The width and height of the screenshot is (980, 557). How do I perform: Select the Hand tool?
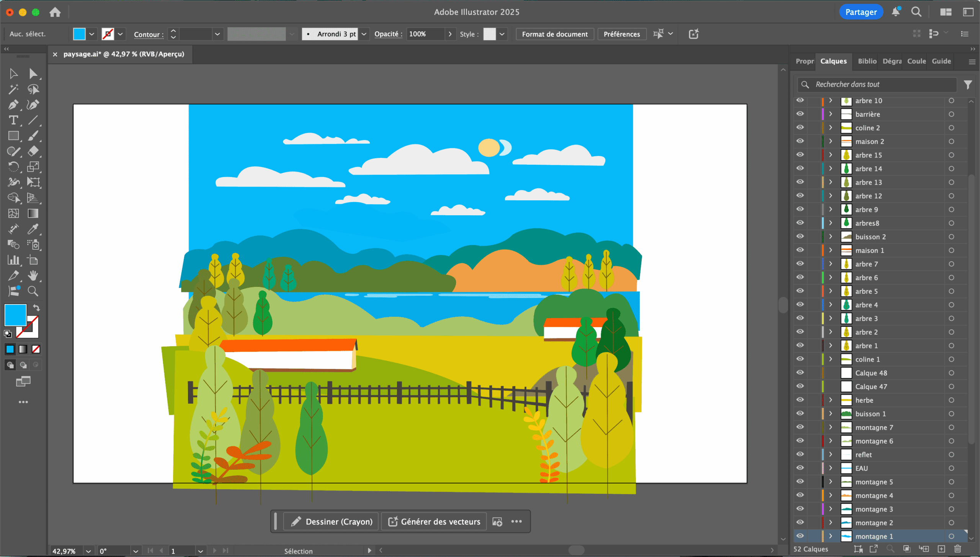pos(33,276)
